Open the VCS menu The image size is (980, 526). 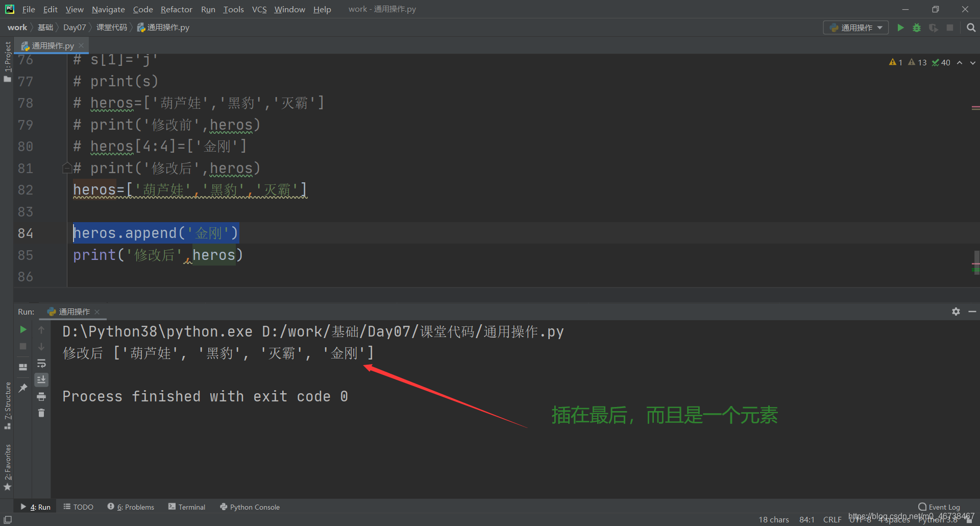pyautogui.click(x=259, y=9)
